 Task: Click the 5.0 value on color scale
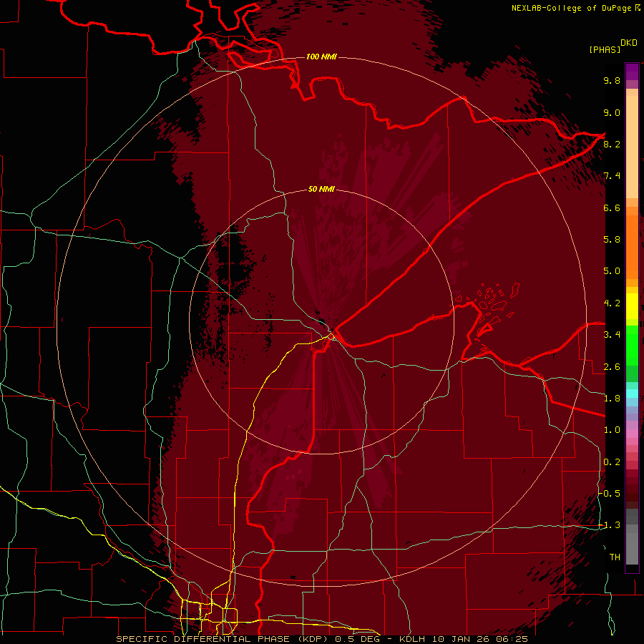[612, 271]
